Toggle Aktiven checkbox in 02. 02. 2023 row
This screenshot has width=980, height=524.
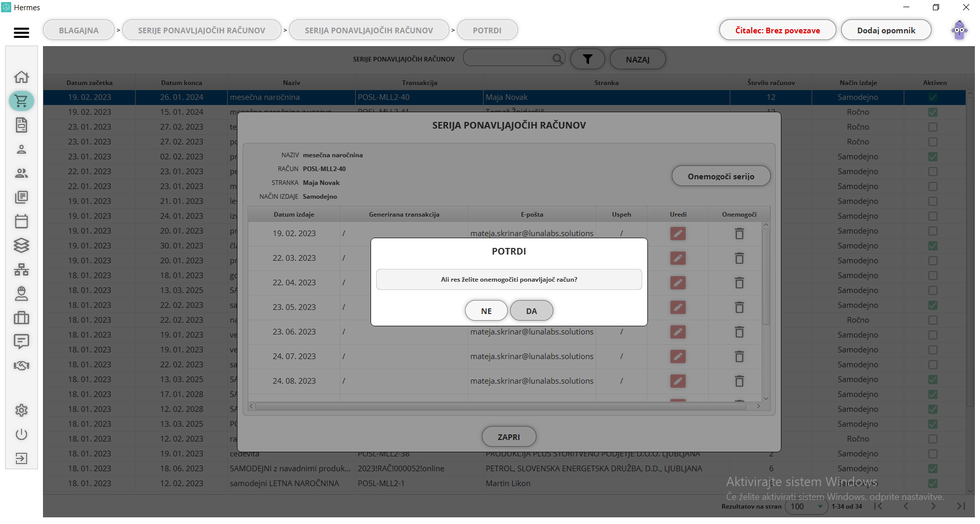(x=933, y=157)
